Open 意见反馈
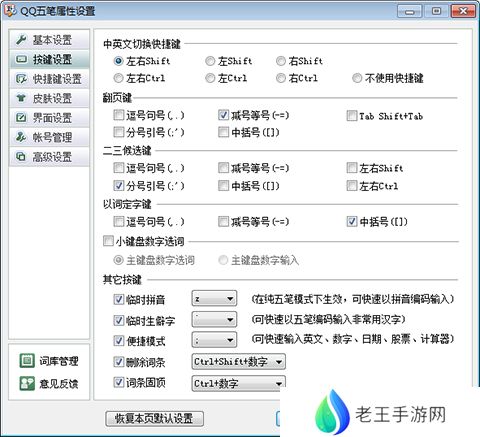Viewport: 480px width, 437px height. (x=59, y=384)
